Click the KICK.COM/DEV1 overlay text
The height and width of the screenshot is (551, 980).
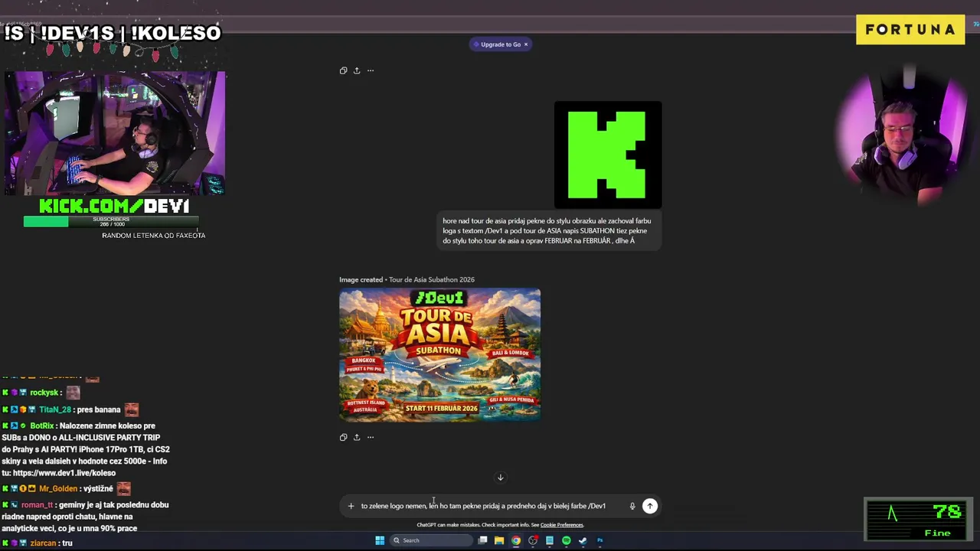point(114,205)
